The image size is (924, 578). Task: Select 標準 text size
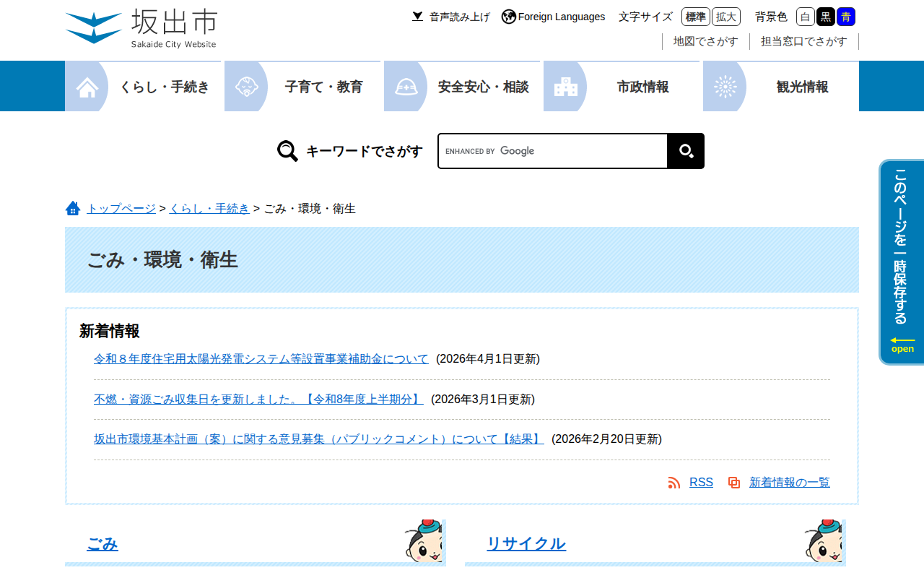point(696,17)
